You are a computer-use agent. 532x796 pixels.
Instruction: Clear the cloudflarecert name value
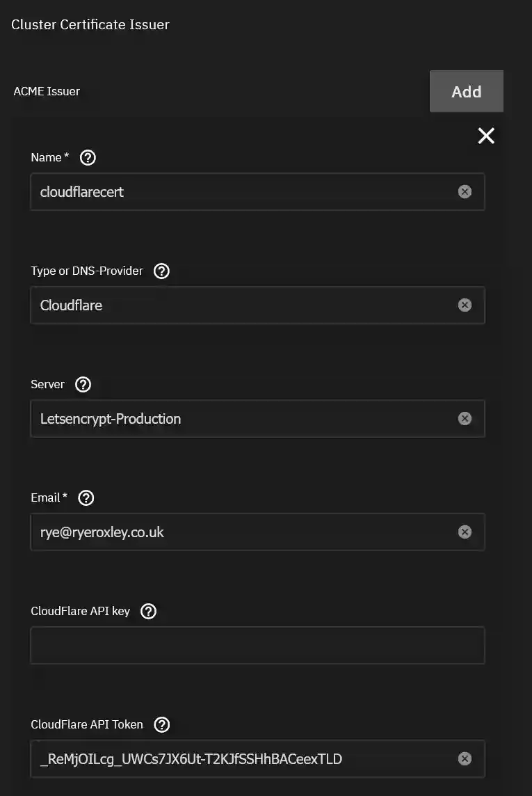[465, 191]
